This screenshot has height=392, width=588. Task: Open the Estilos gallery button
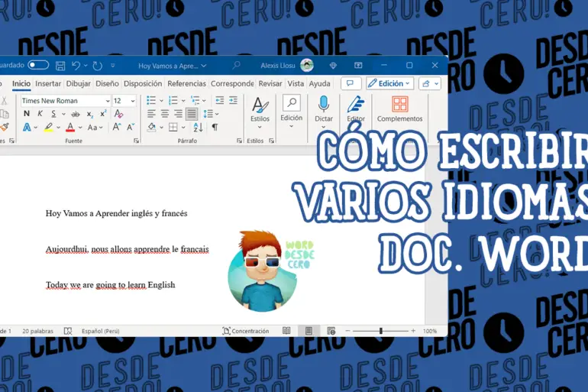pos(260,113)
